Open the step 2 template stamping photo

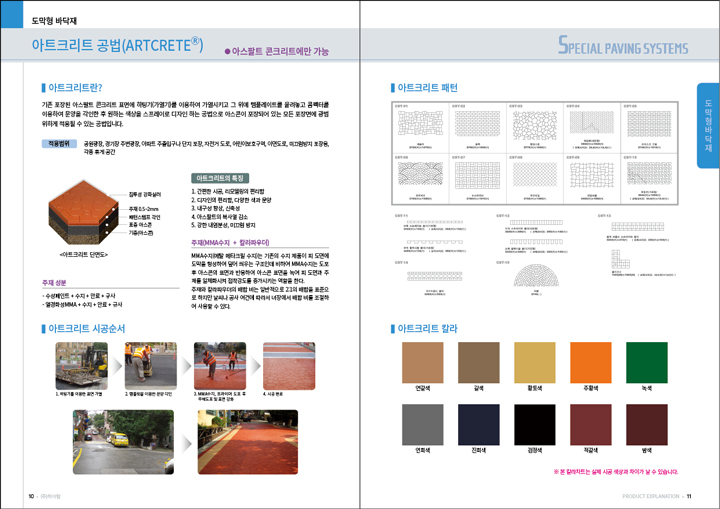[151, 366]
